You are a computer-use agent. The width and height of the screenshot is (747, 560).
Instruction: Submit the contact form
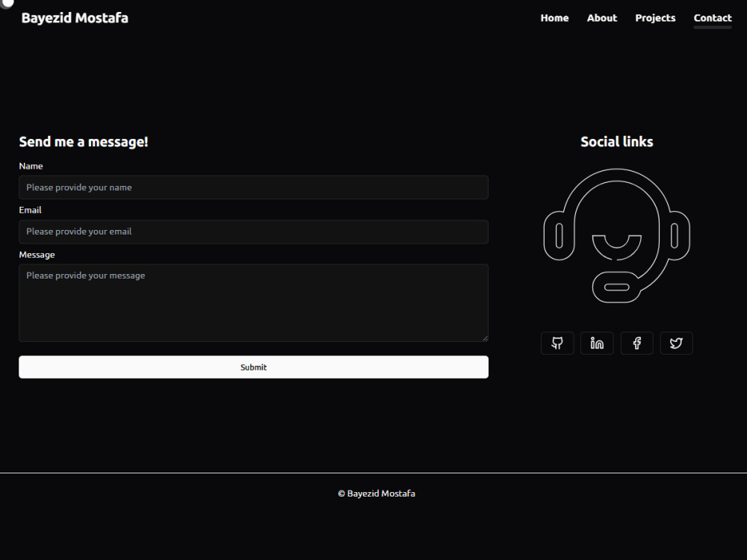(253, 367)
